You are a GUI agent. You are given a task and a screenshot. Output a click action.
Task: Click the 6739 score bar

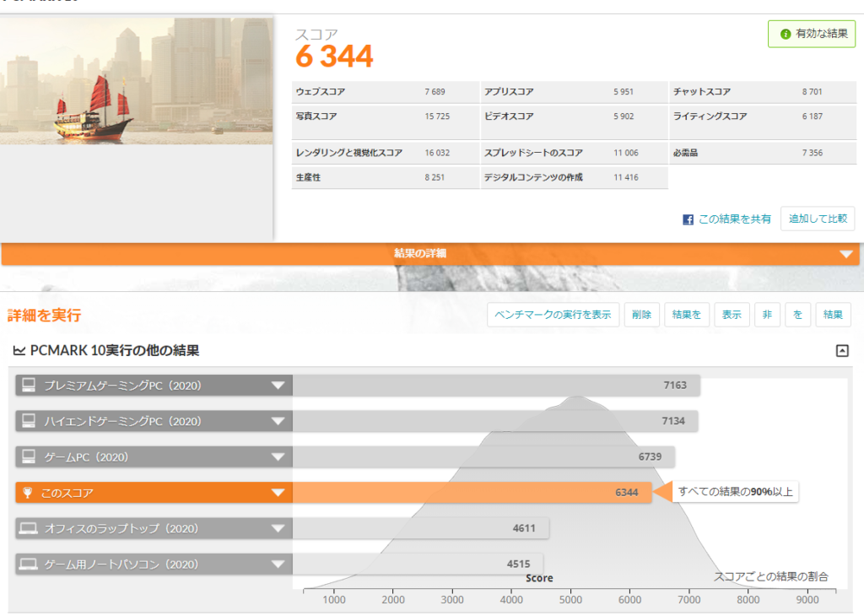[x=483, y=457]
